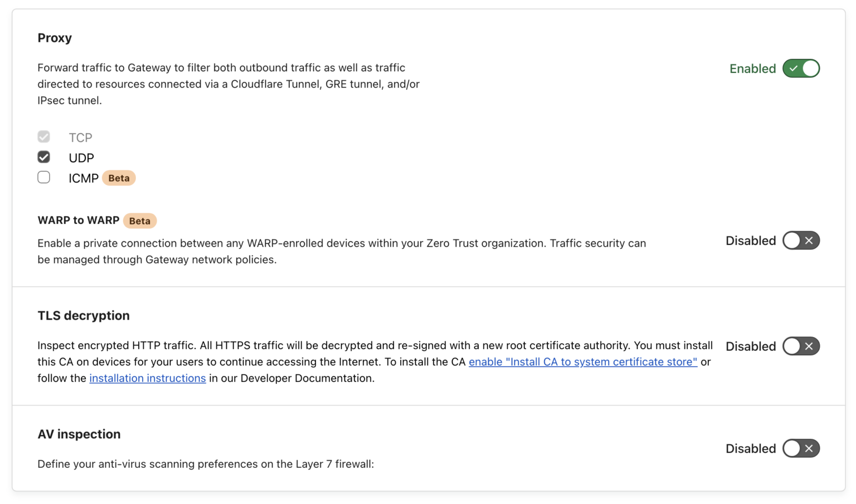Click the Beta badge next to ICMP

[118, 178]
